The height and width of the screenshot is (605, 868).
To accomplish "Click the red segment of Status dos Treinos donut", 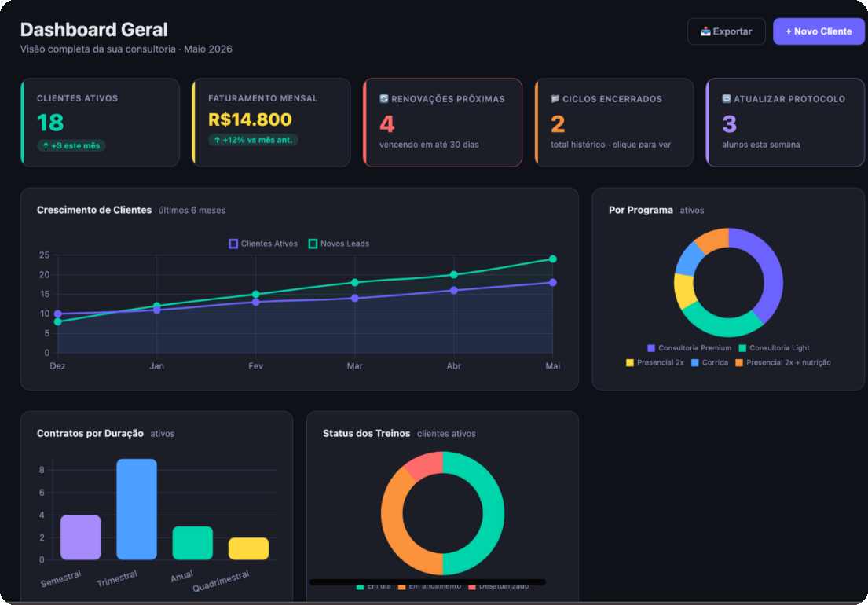I will pyautogui.click(x=427, y=464).
